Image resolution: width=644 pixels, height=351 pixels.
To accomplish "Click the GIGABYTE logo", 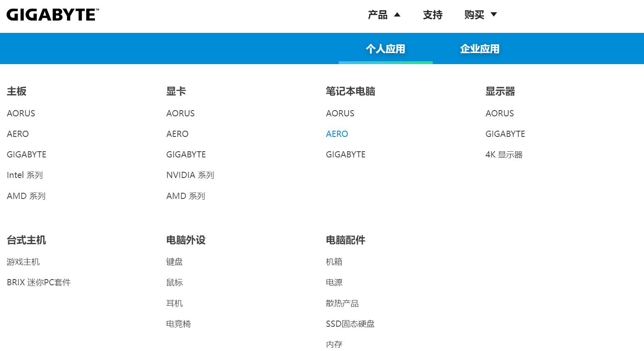I will click(x=51, y=14).
